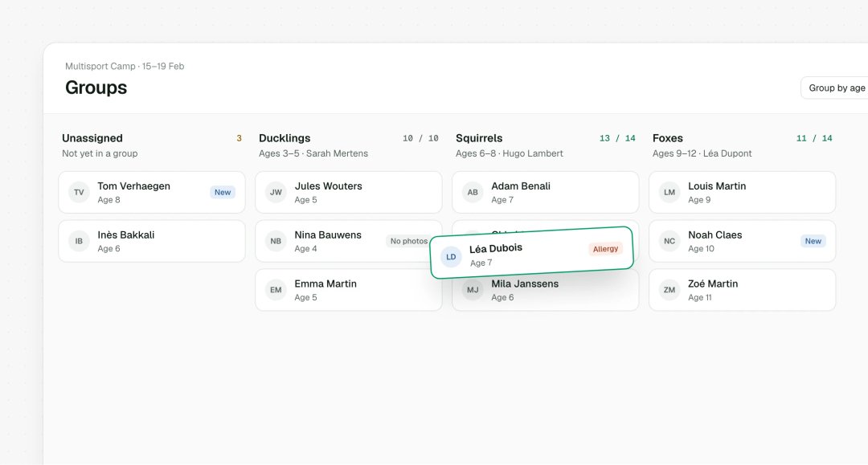
Task: Click the LD avatar on Léa Dubois card
Action: (451, 256)
